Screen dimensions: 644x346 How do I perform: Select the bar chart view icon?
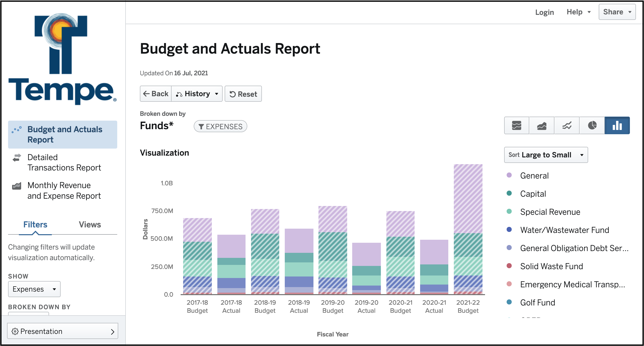click(617, 125)
